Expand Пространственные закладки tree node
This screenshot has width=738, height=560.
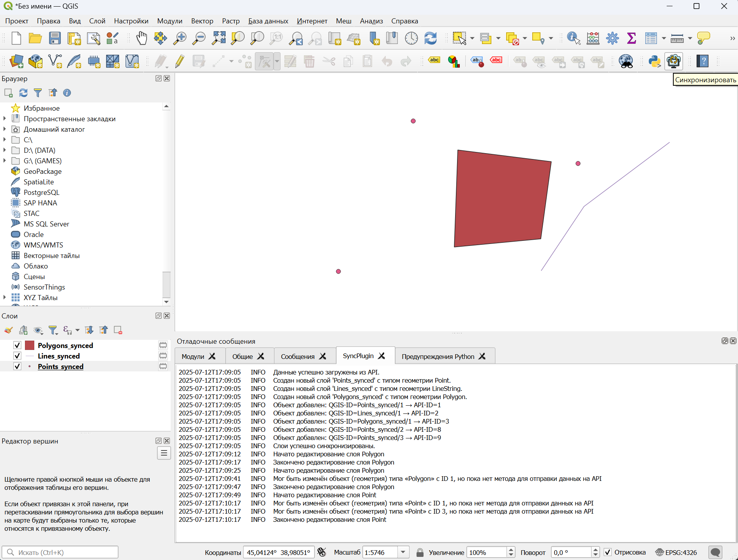(x=5, y=118)
